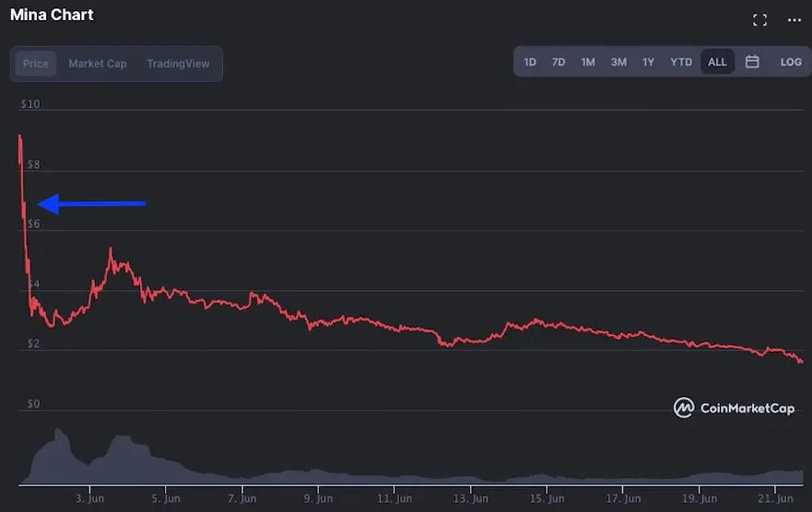Select the 1M time range
Image resolution: width=812 pixels, height=512 pixels.
(588, 62)
